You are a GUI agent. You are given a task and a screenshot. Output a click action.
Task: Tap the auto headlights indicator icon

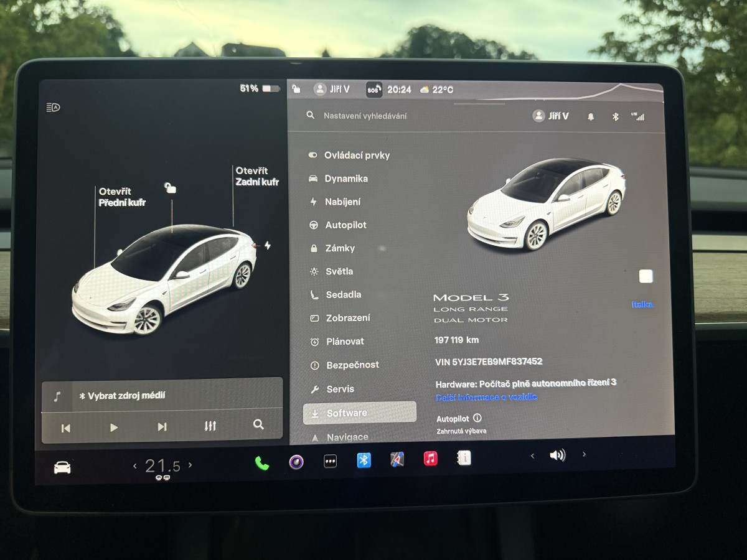click(x=53, y=108)
